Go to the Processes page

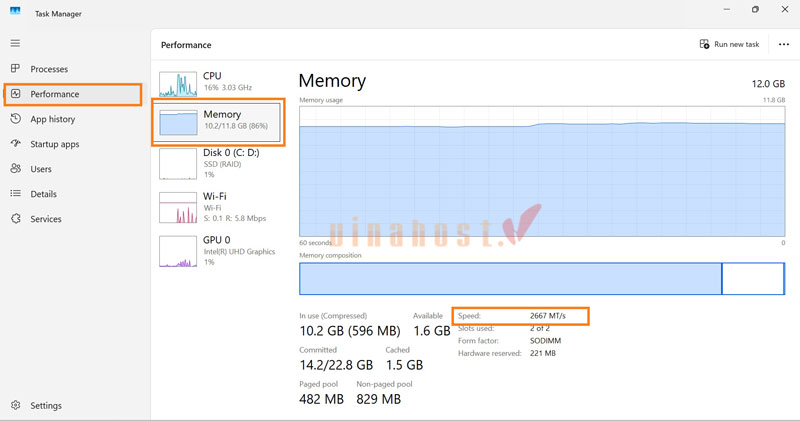tap(49, 69)
